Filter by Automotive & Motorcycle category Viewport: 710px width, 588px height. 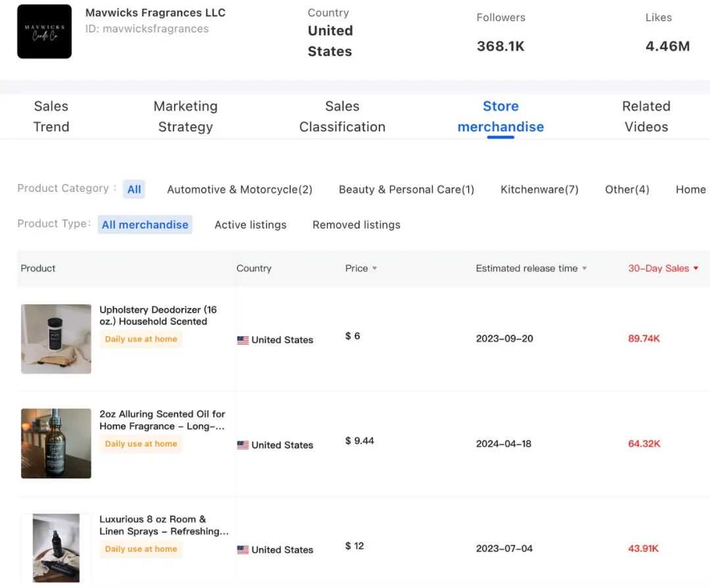tap(239, 189)
